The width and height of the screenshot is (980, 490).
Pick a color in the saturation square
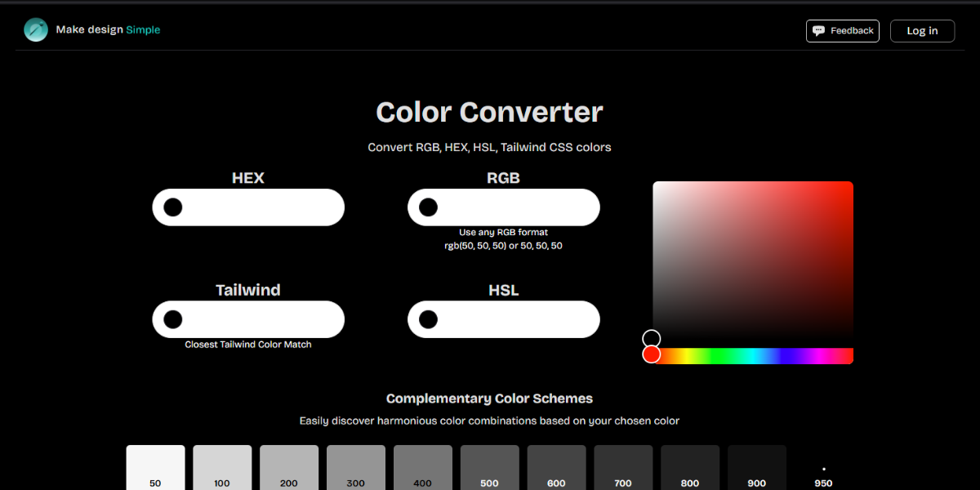(751, 261)
